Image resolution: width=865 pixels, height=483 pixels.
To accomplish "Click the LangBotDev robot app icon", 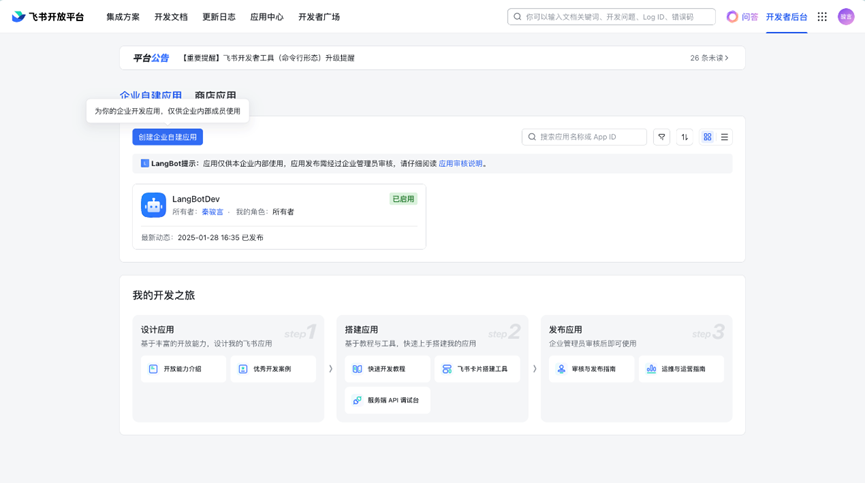I will pyautogui.click(x=153, y=205).
